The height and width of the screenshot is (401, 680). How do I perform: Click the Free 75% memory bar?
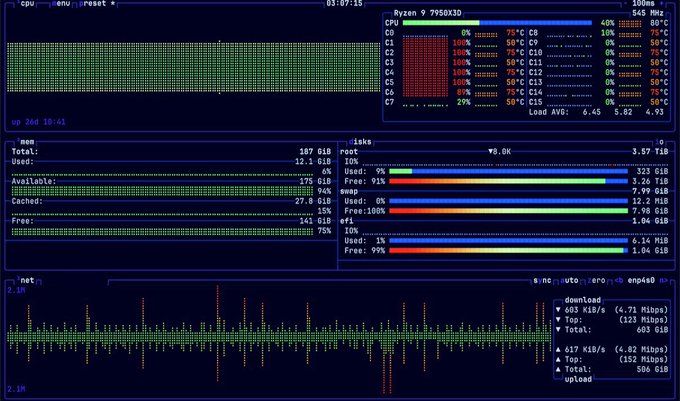point(162,231)
